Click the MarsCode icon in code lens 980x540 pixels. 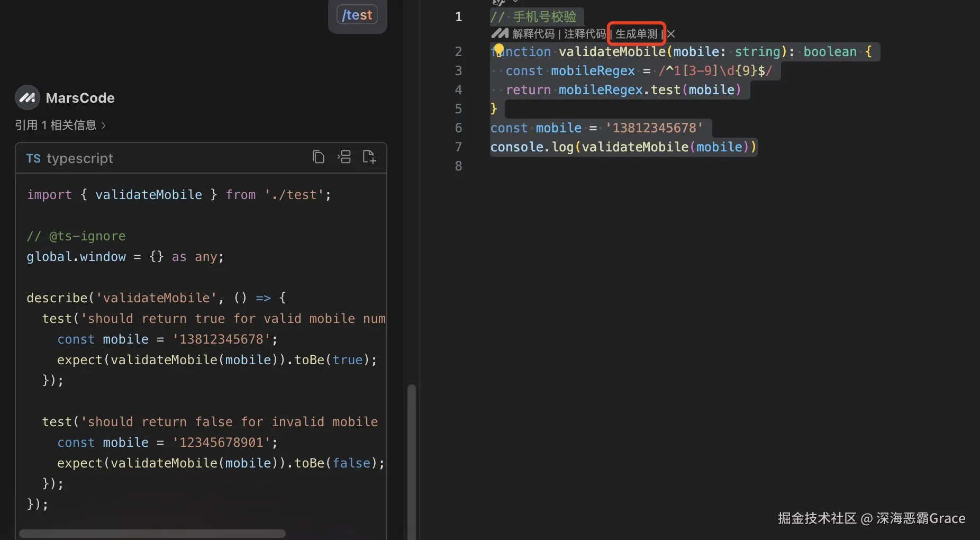point(500,33)
